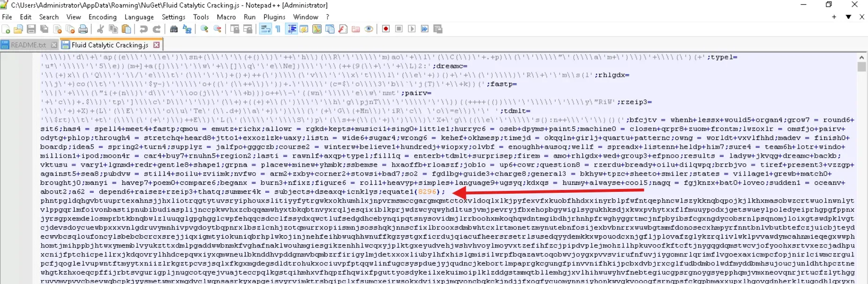868x284 pixels.
Task: Open the Encoding menu
Action: coord(102,17)
